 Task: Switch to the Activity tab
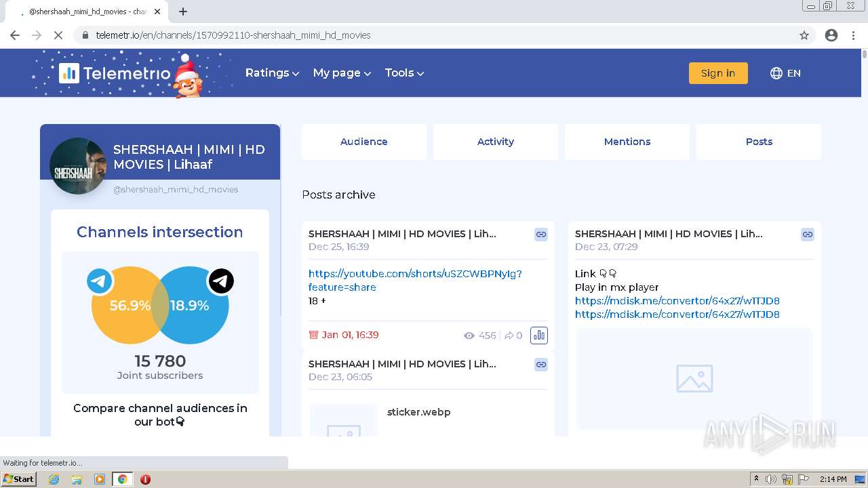(496, 142)
